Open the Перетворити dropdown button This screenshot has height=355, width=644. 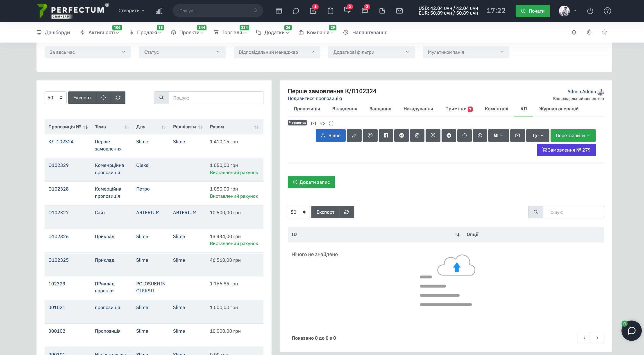[x=573, y=136]
